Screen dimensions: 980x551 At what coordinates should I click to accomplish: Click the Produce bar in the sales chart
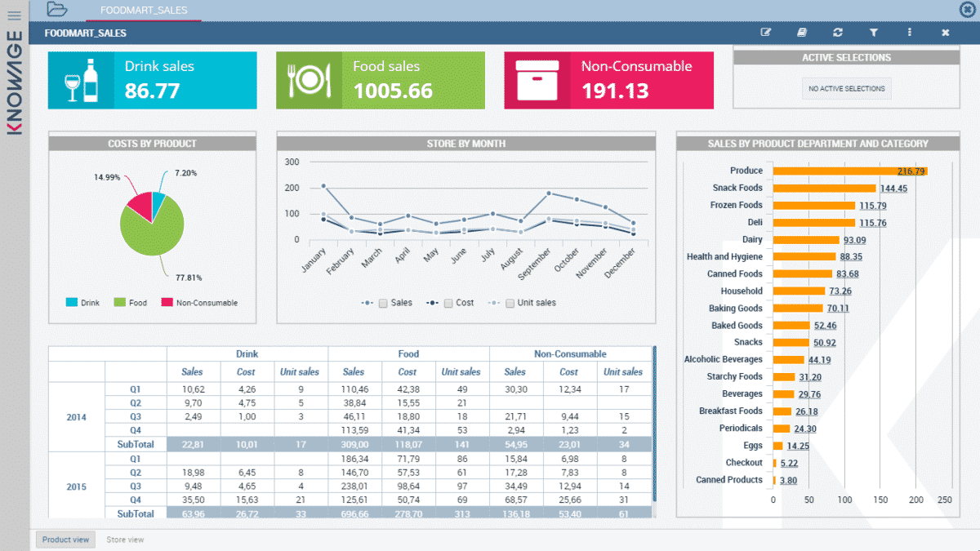pyautogui.click(x=849, y=171)
